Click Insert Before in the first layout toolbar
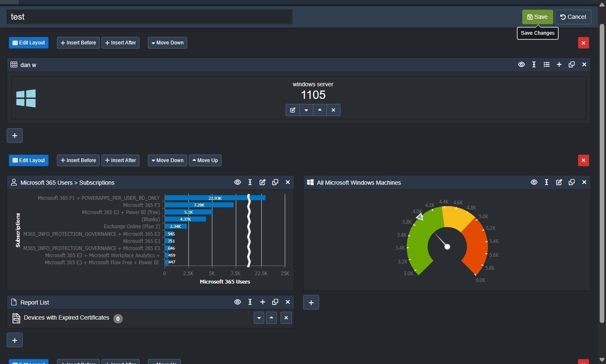The height and width of the screenshot is (364, 606). point(78,43)
